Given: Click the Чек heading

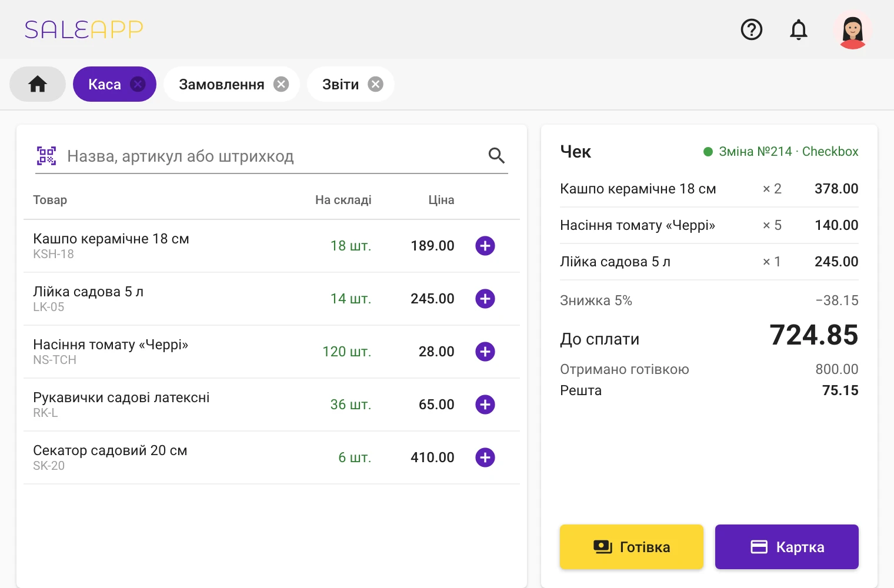Looking at the screenshot, I should pyautogui.click(x=575, y=152).
